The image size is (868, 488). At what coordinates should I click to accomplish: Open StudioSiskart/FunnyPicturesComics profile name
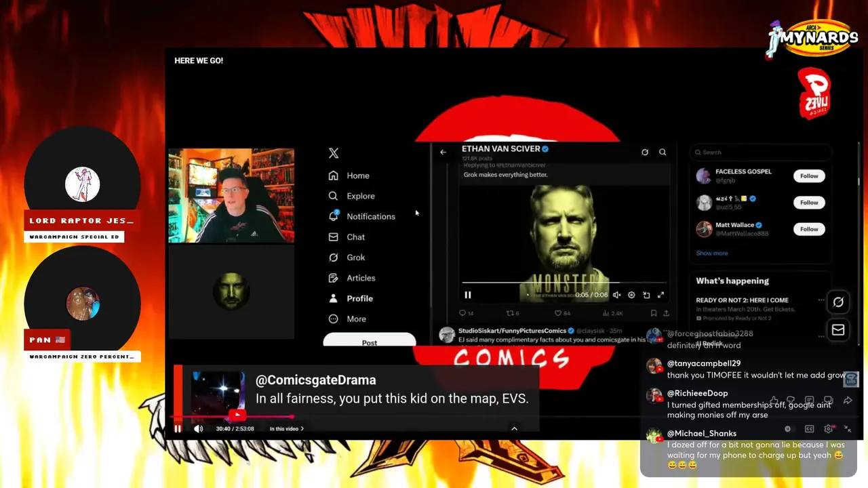[x=512, y=331]
